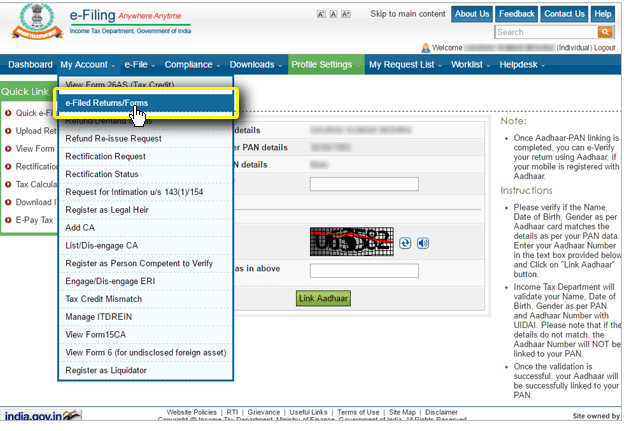Screen dimensions: 631x431
Task: Select Request for Intimation u/s 143(1)/154
Action: click(x=146, y=192)
